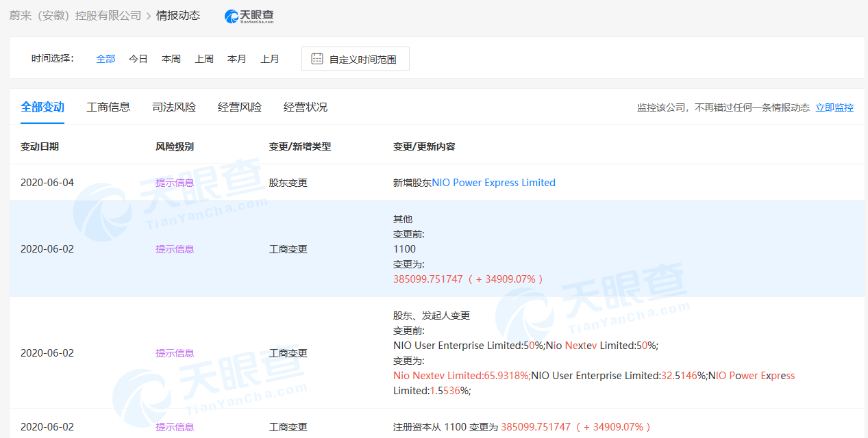Select the 上周 time filter
The height and width of the screenshot is (438, 868).
tap(204, 59)
